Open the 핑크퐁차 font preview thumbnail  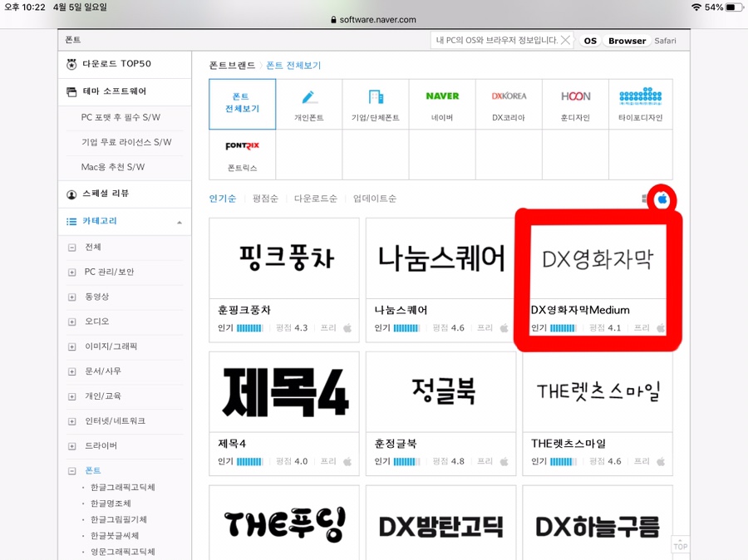284,258
